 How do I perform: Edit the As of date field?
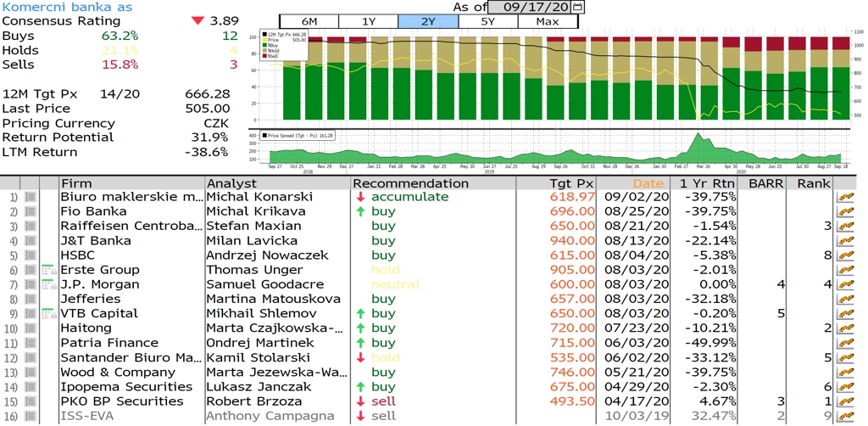click(531, 7)
